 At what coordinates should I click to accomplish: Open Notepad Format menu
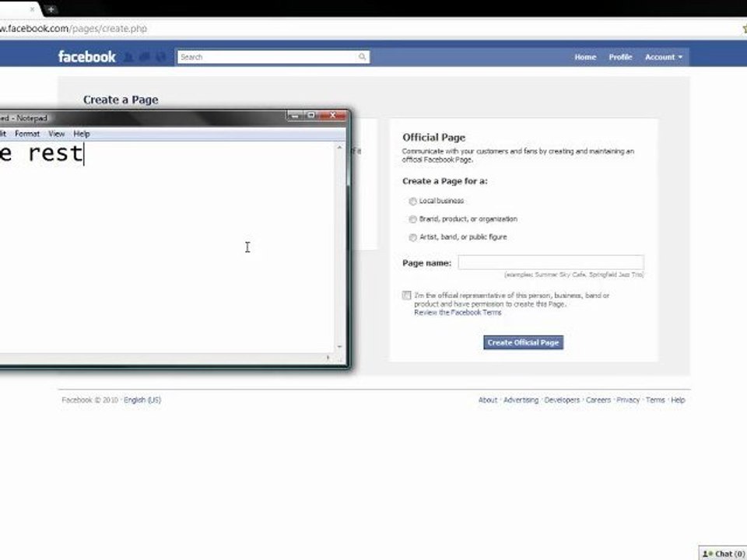27,134
